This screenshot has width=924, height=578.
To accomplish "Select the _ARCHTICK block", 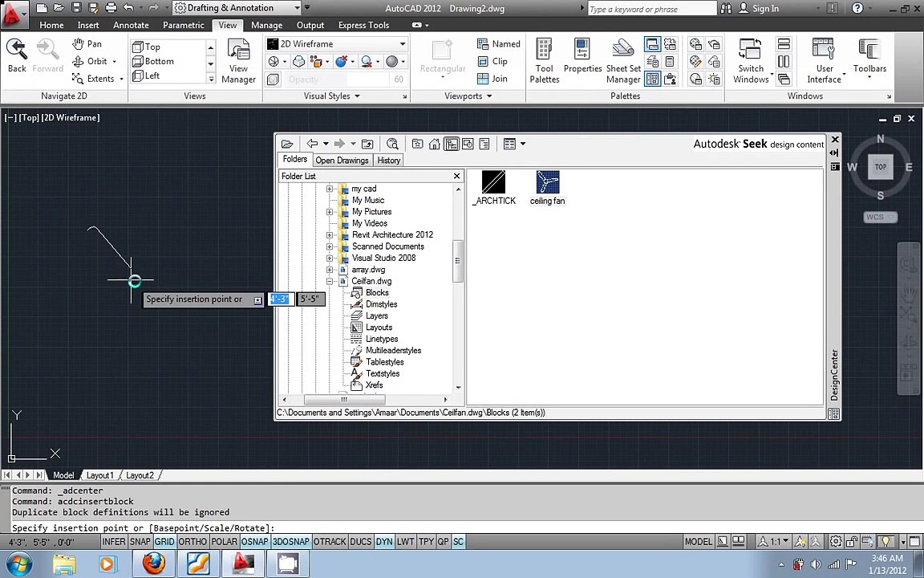I will [x=494, y=188].
